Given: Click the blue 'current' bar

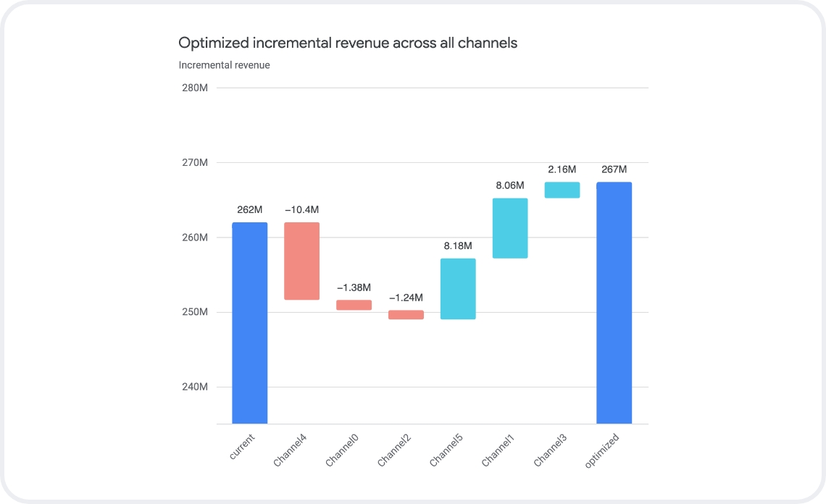Looking at the screenshot, I should [x=250, y=323].
